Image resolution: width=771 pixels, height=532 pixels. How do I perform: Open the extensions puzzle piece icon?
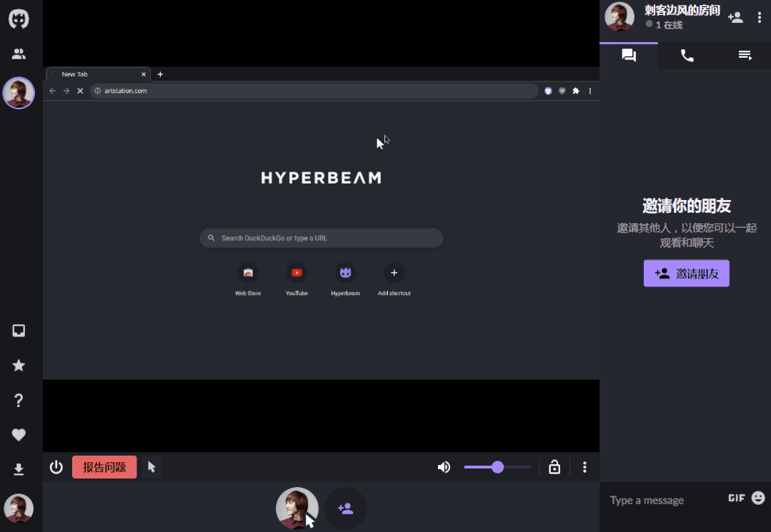(576, 91)
